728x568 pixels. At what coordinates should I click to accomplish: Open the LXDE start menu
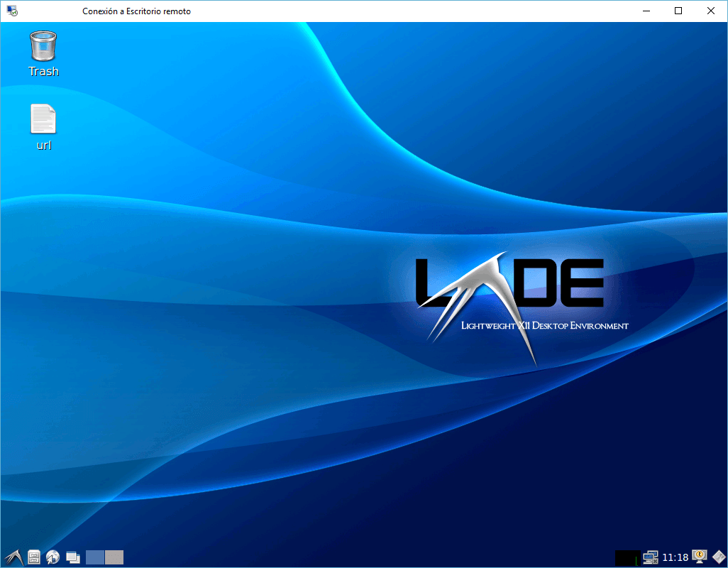14,557
